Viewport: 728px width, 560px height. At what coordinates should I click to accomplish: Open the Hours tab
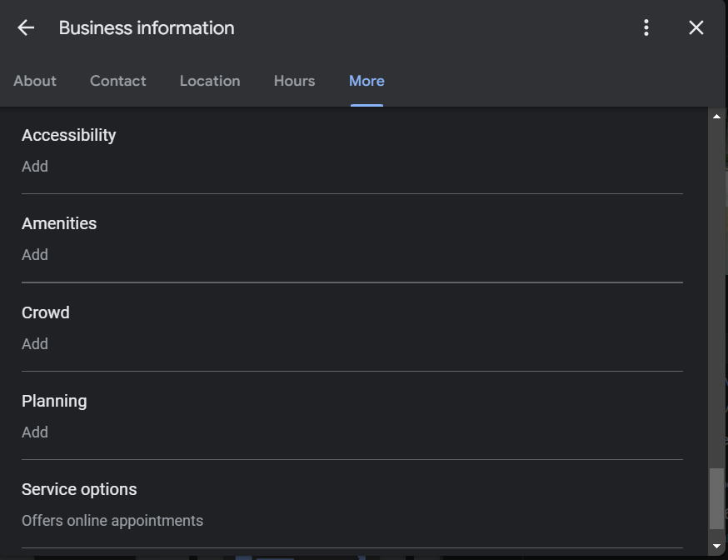coord(294,81)
